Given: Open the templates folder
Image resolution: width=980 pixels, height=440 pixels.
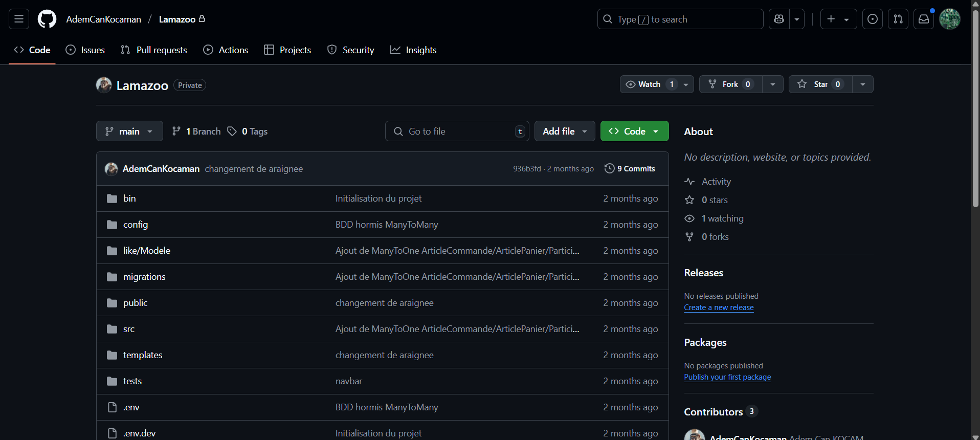Looking at the screenshot, I should click(x=143, y=355).
